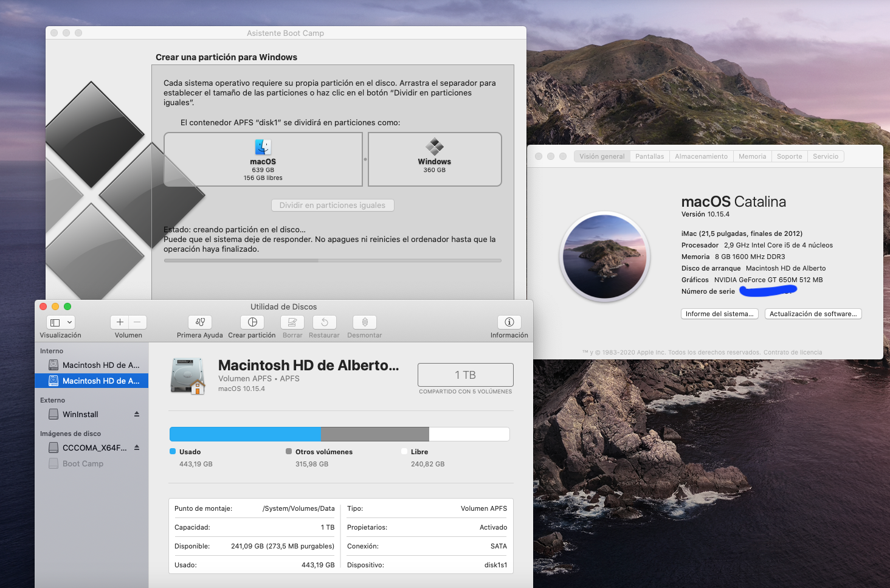Click Dividir en particiones iguales
The width and height of the screenshot is (890, 588).
coord(333,206)
